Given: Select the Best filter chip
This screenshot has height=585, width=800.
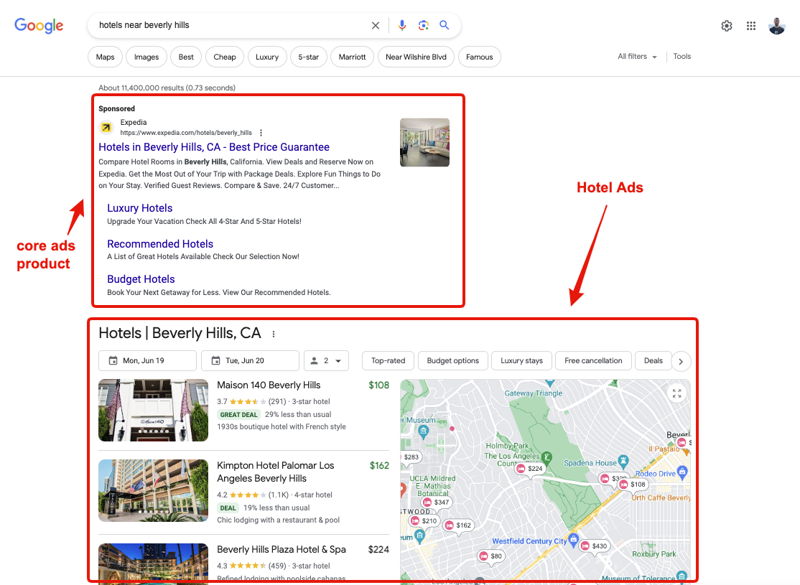Looking at the screenshot, I should pyautogui.click(x=186, y=57).
